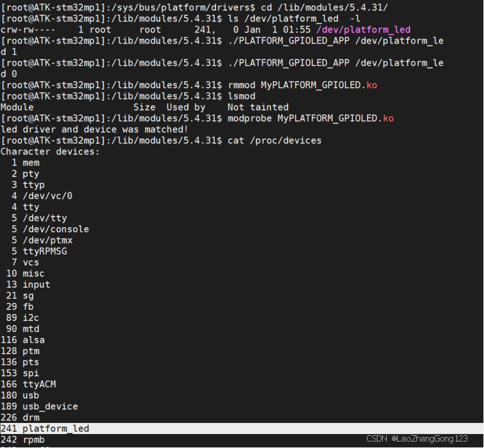Select 'led driver and device was matched!' message
This screenshot has width=484, height=448.
click(94, 129)
